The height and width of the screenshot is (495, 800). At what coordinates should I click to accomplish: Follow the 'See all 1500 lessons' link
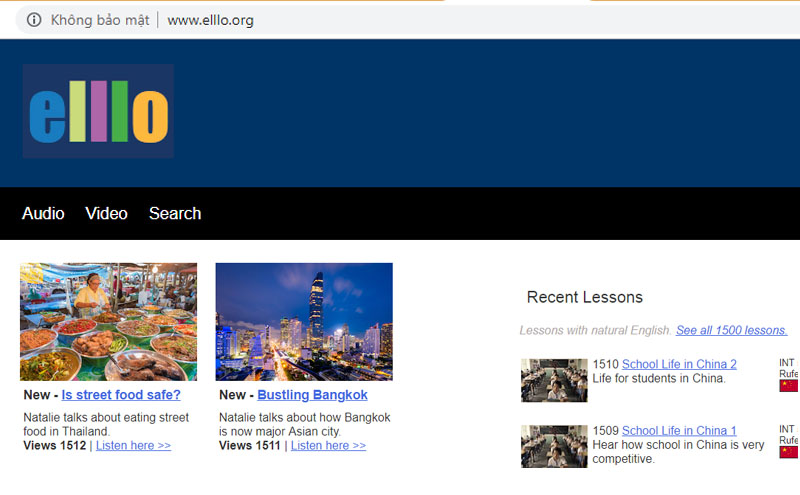731,330
